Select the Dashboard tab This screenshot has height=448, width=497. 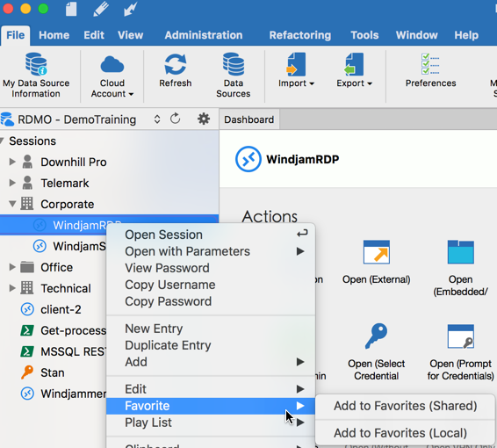[248, 119]
